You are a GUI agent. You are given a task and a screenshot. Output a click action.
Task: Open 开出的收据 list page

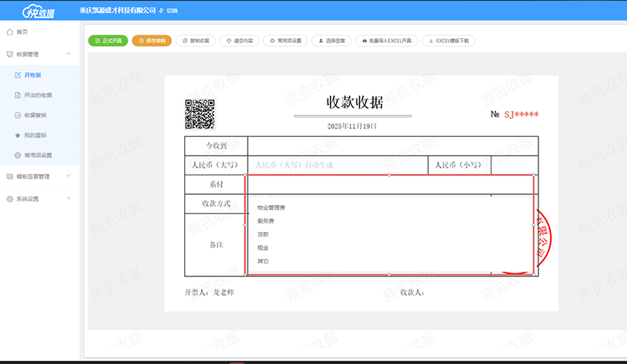click(37, 95)
